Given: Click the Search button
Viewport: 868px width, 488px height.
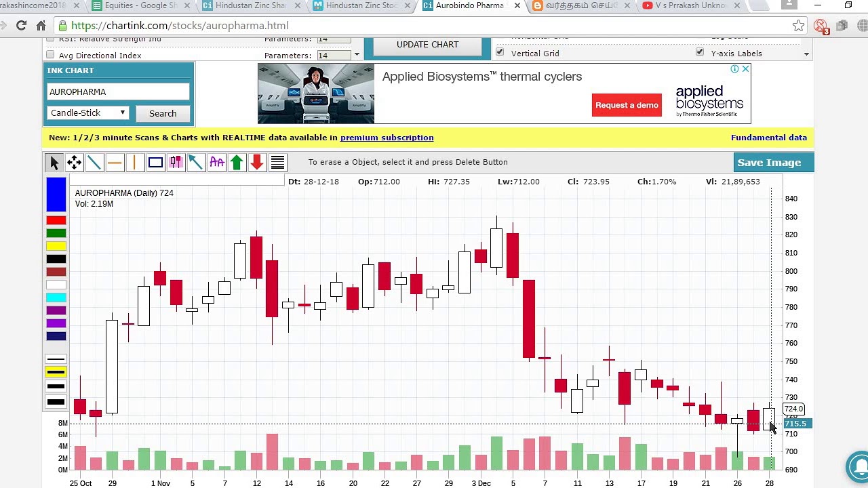Looking at the screenshot, I should pyautogui.click(x=163, y=113).
